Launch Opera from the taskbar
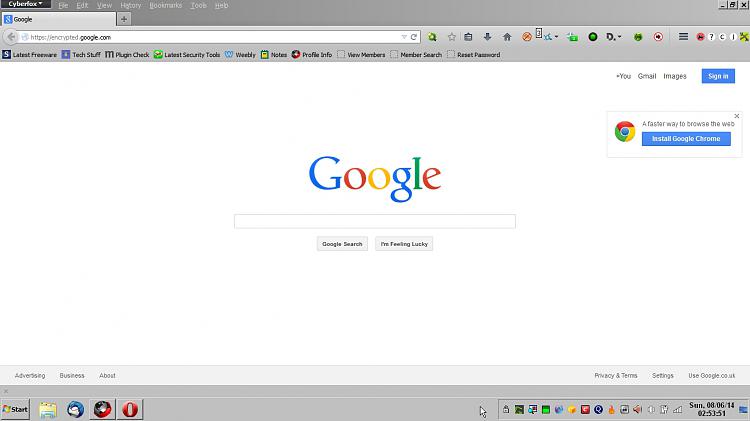The height and width of the screenshot is (421, 750). (130, 410)
